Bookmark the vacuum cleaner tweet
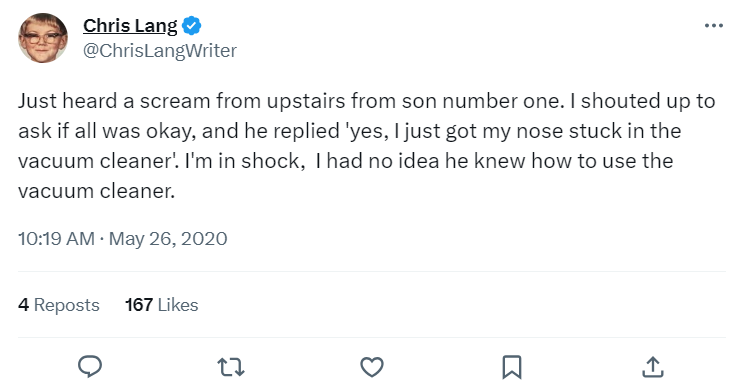The width and height of the screenshot is (742, 389). coord(512,367)
